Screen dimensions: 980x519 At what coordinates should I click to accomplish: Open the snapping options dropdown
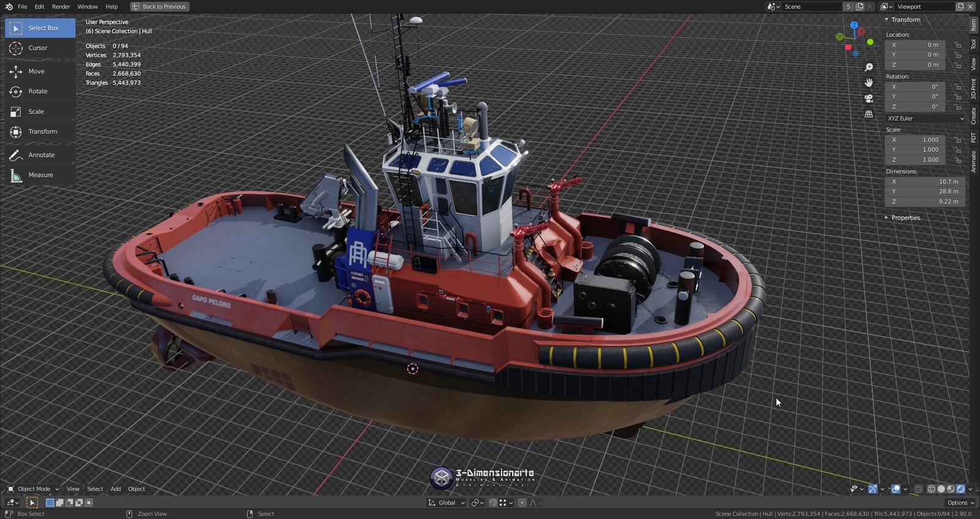(x=507, y=502)
